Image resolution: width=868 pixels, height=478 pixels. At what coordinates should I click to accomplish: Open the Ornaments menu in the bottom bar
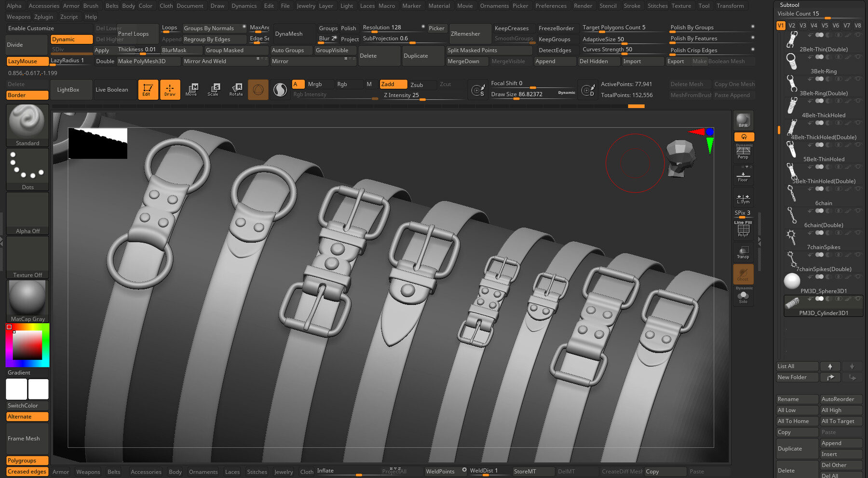click(203, 472)
